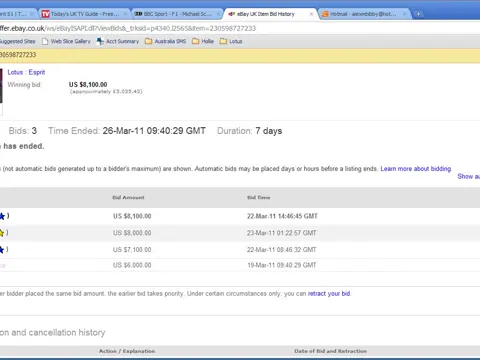This screenshot has height=360, width=480.
Task: Click the Acct Summary bookmark icon
Action: tap(100, 41)
